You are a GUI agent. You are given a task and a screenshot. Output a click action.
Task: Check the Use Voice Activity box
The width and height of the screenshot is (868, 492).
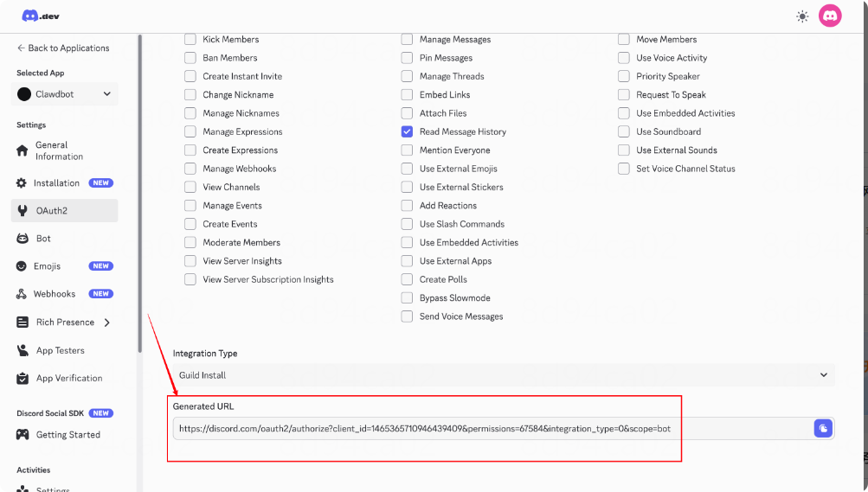pos(624,57)
